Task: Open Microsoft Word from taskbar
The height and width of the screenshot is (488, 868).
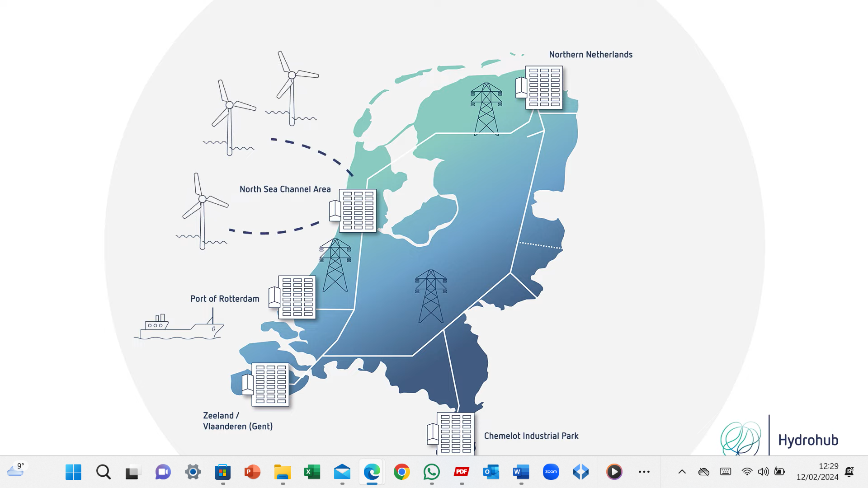Action: click(521, 472)
